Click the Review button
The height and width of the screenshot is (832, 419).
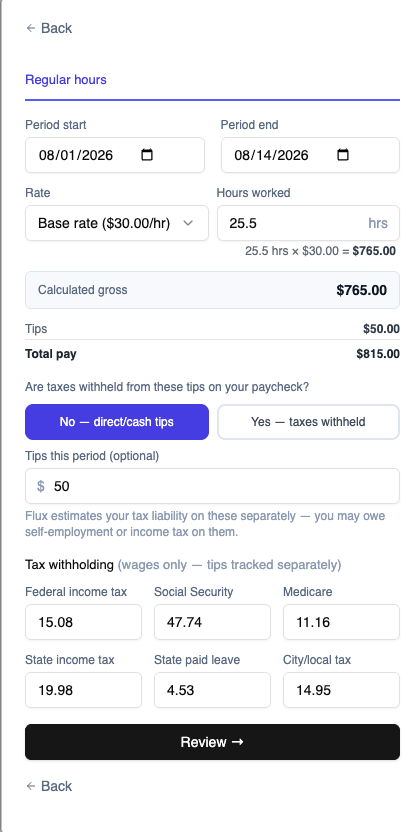click(212, 742)
